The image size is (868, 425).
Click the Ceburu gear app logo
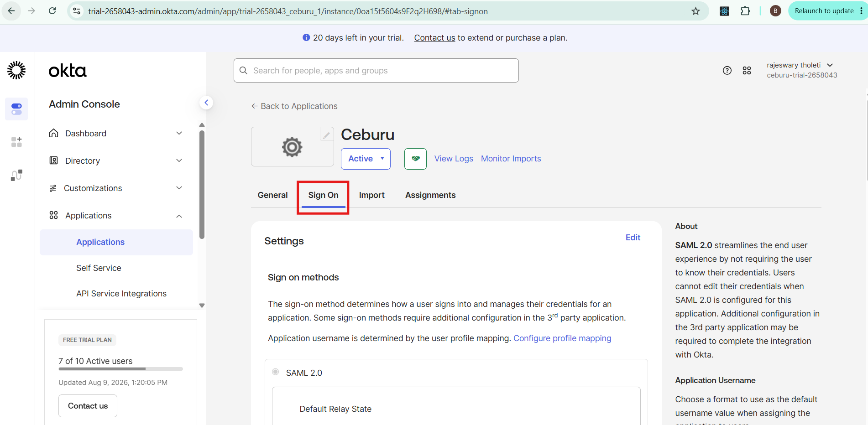pos(292,147)
